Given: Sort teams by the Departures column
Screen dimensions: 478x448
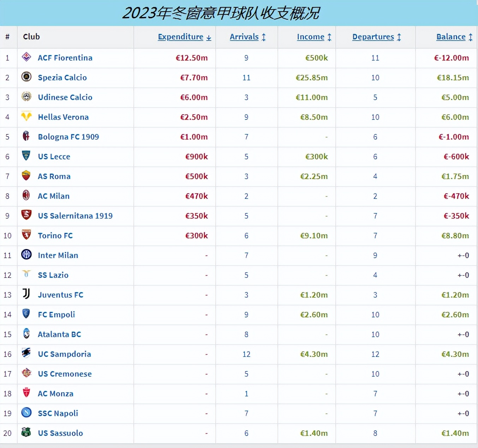Looking at the screenshot, I should tap(376, 37).
